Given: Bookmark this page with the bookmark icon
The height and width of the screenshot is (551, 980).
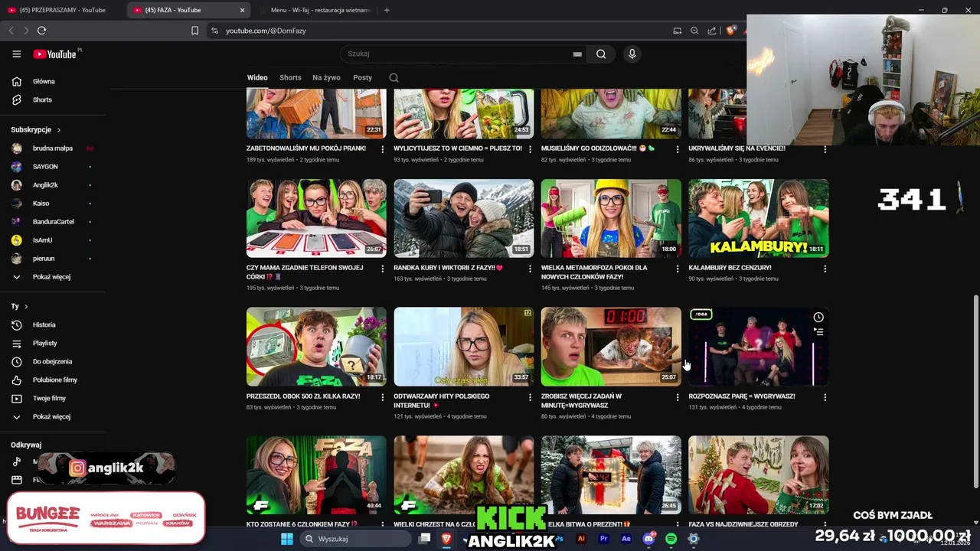Looking at the screenshot, I should [194, 31].
